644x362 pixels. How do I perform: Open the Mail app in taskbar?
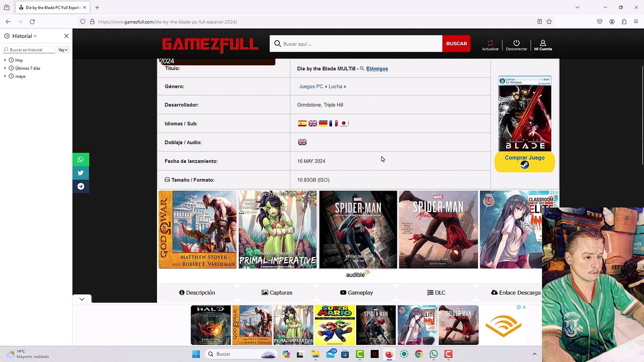coord(331,354)
